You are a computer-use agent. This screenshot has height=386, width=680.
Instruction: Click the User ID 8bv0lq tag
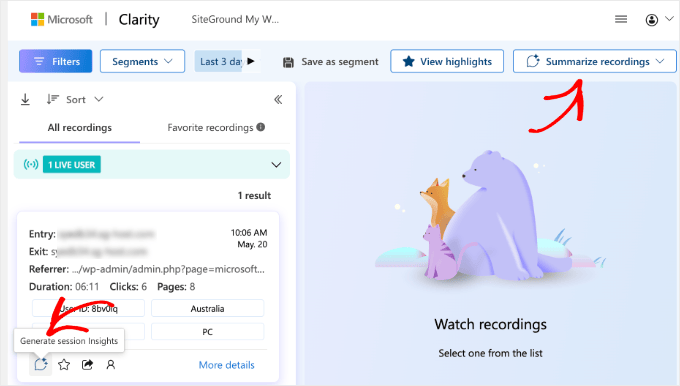tap(88, 308)
